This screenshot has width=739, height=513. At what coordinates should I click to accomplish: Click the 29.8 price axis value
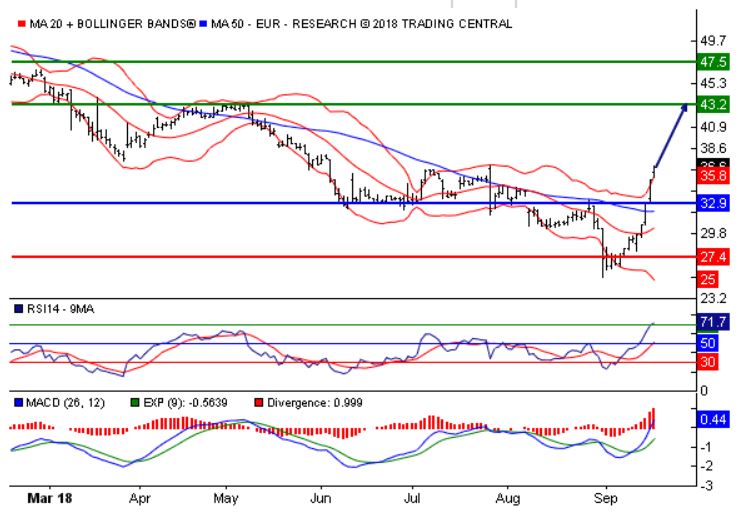click(713, 233)
